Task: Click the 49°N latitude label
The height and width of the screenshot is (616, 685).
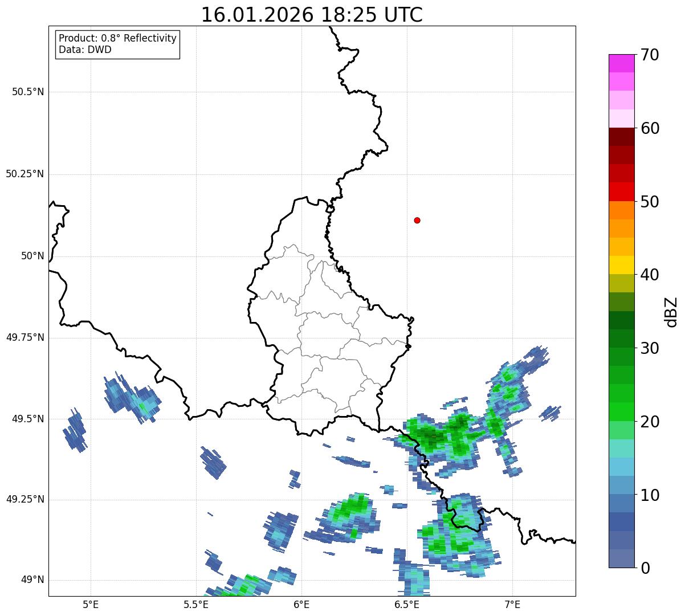Action: [x=32, y=580]
